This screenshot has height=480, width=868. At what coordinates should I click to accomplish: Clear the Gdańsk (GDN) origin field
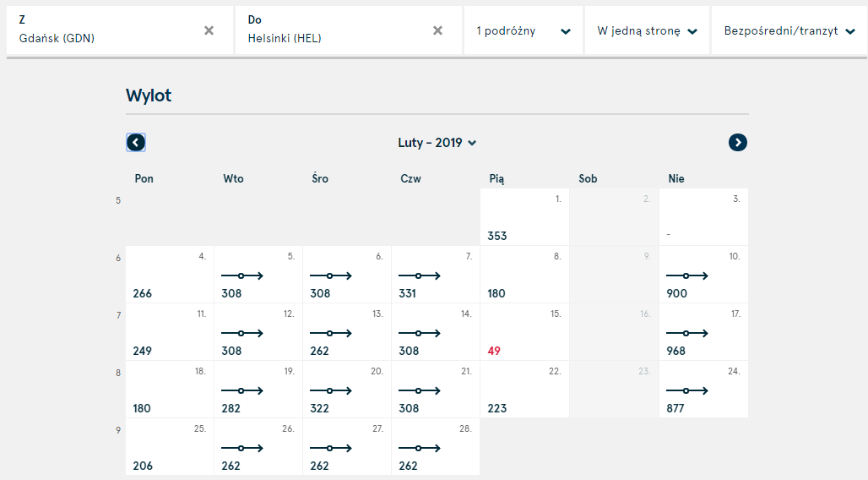[209, 30]
